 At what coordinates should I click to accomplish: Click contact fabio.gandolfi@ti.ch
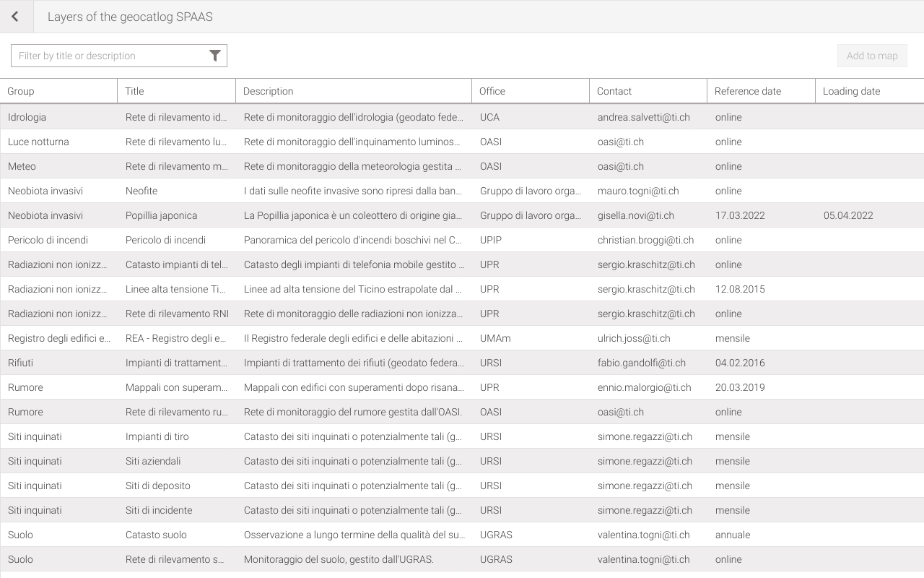click(642, 363)
